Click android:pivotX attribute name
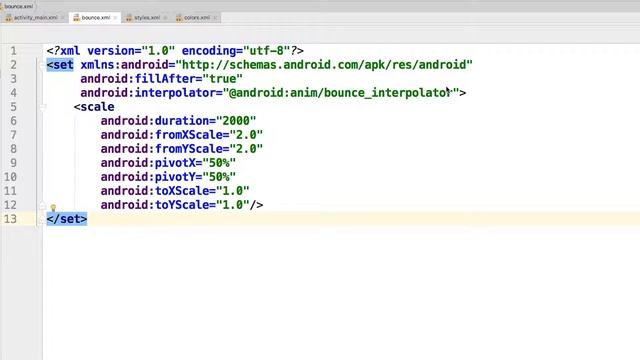640x360 pixels. point(148,163)
